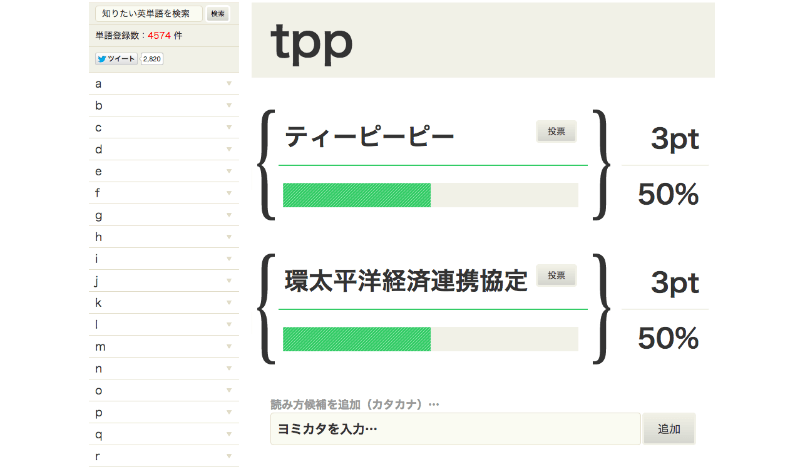Select the letter k sidebar row
The height and width of the screenshot is (474, 800).
tap(164, 303)
